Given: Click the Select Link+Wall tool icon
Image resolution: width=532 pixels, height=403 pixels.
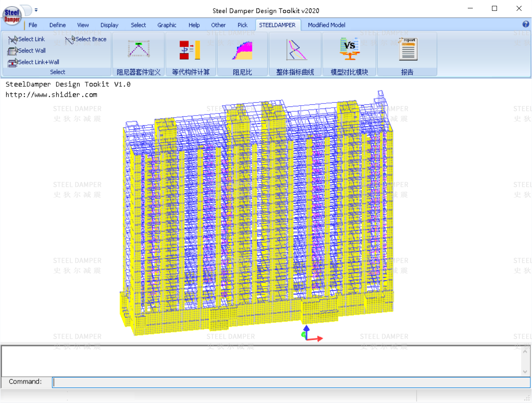Looking at the screenshot, I should click(x=12, y=63).
